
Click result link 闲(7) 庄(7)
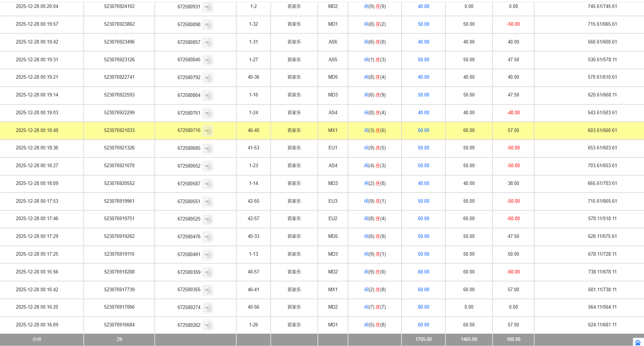[x=375, y=307]
